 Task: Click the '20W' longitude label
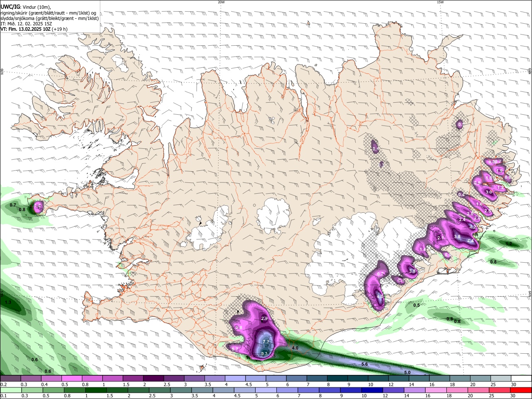pyautogui.click(x=221, y=2)
